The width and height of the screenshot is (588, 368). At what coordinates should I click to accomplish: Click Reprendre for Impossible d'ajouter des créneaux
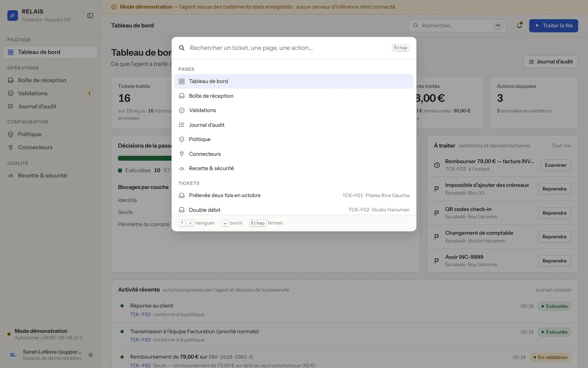(x=554, y=189)
